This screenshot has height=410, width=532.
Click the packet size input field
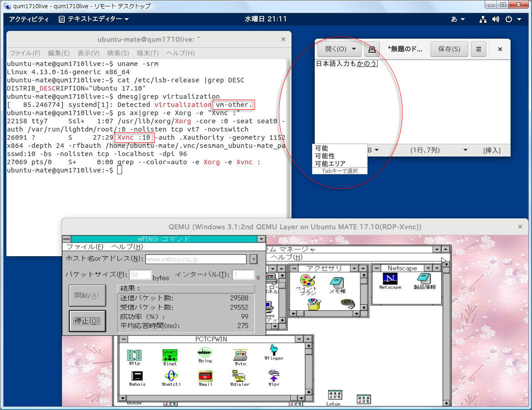140,274
